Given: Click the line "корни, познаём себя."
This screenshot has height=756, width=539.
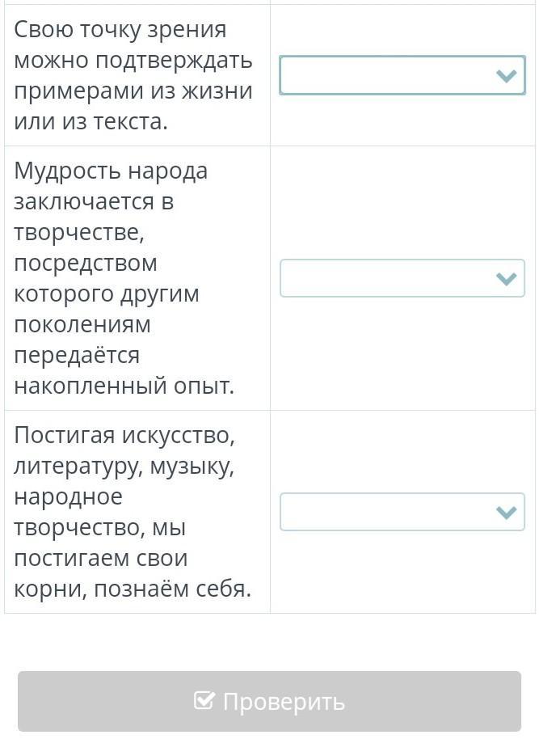Looking at the screenshot, I should 133,589.
